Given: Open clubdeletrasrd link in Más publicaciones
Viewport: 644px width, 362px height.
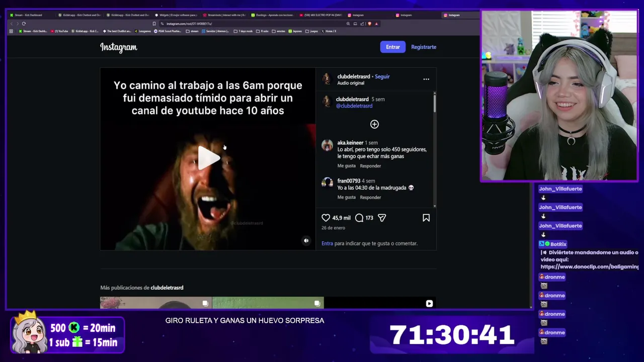Looking at the screenshot, I should tap(167, 288).
